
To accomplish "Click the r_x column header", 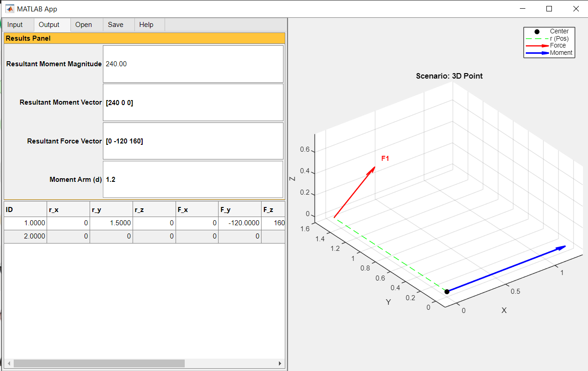I will pos(68,210).
